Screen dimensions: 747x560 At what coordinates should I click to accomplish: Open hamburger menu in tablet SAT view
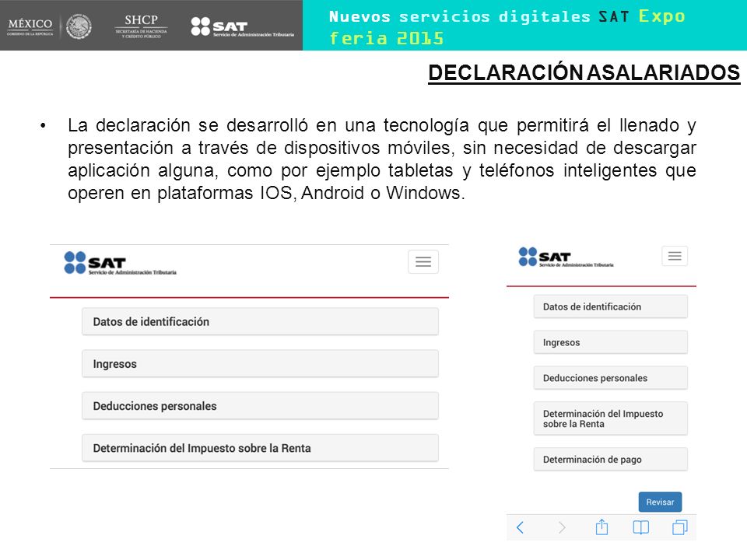[423, 261]
